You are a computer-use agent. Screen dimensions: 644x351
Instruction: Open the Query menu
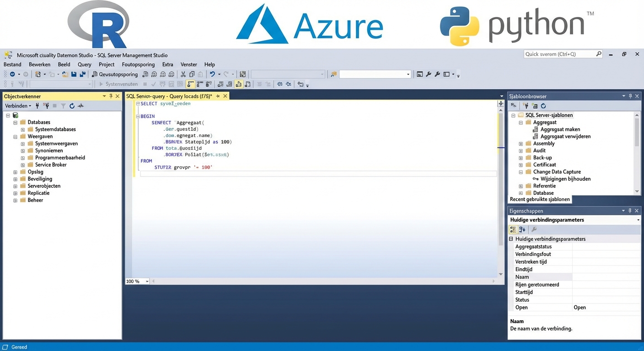[x=84, y=64]
